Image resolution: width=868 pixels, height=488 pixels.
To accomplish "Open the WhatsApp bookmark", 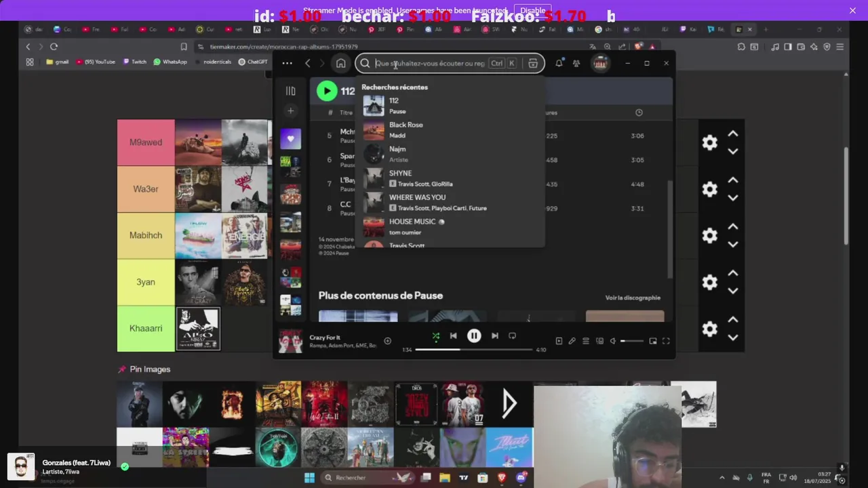I will point(170,62).
